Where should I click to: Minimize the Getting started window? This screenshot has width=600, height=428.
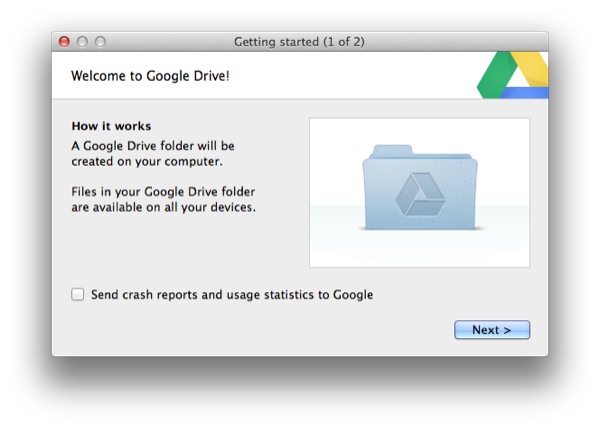82,41
